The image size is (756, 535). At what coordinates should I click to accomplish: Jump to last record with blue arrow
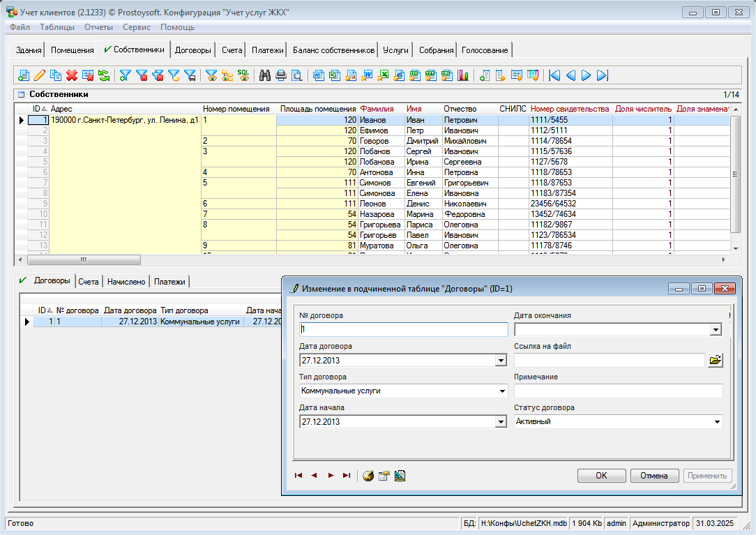coord(603,75)
